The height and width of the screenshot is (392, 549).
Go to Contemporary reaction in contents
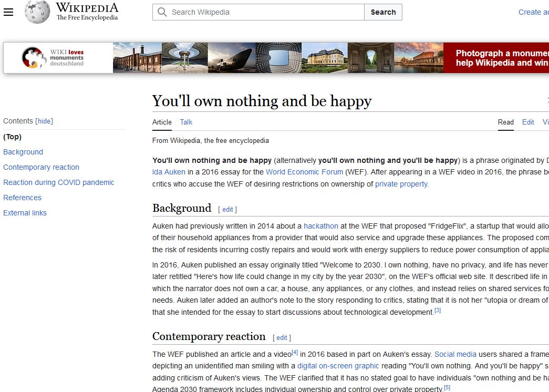click(41, 167)
